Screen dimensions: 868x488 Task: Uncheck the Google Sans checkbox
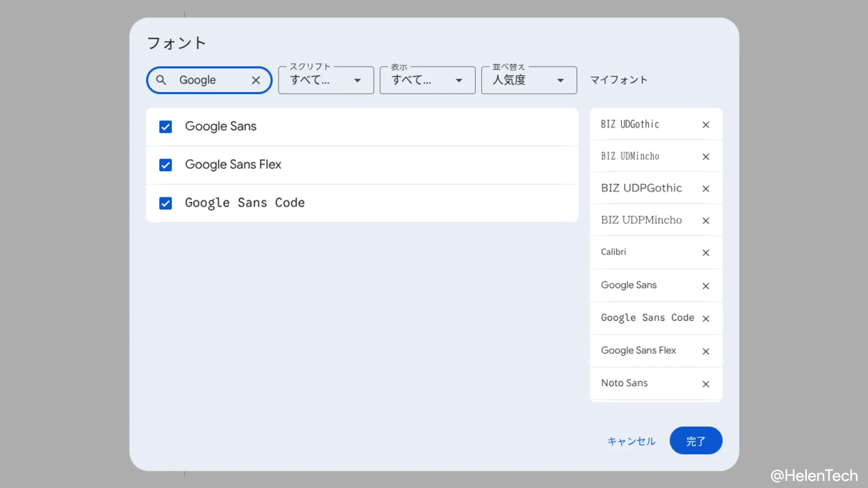(165, 127)
